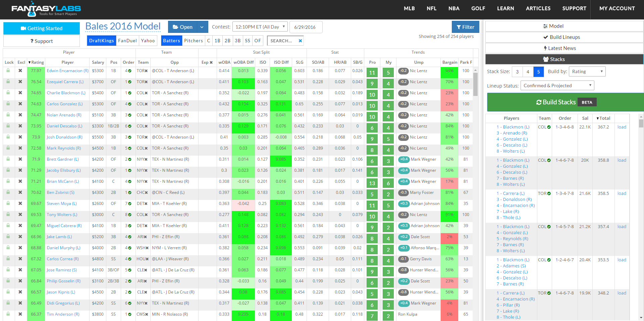
Task: Switch to the Pitchers tab
Action: [x=194, y=40]
